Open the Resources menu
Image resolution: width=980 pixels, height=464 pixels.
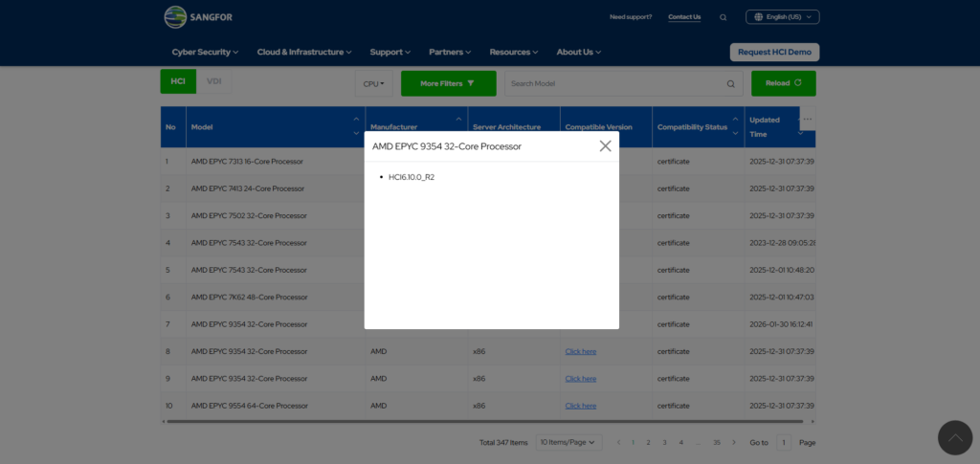[x=514, y=52]
